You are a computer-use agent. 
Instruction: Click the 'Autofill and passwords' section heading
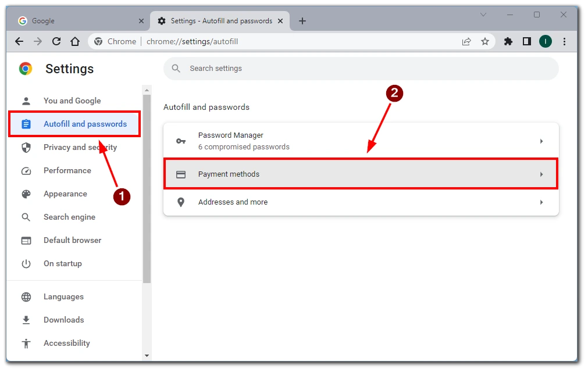(x=206, y=108)
